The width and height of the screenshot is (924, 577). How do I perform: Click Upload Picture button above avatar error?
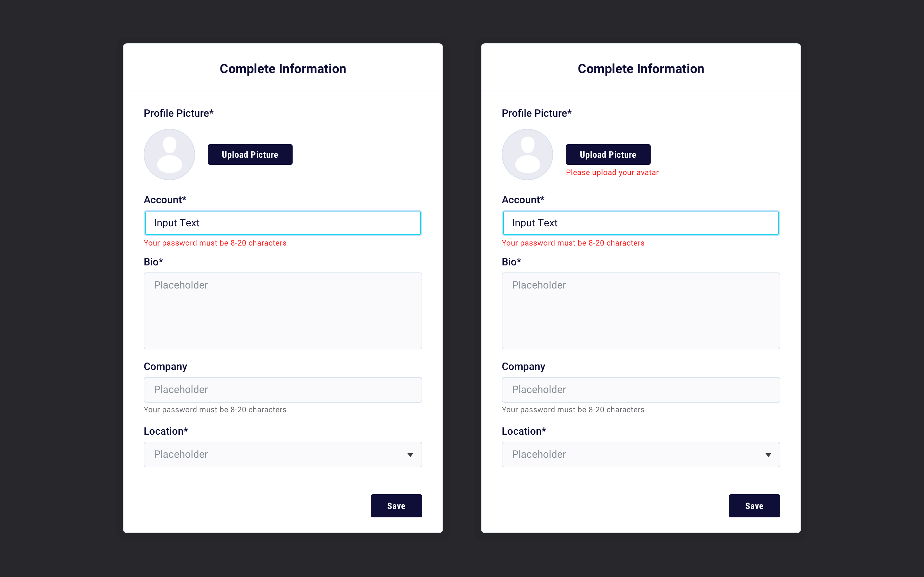(608, 155)
